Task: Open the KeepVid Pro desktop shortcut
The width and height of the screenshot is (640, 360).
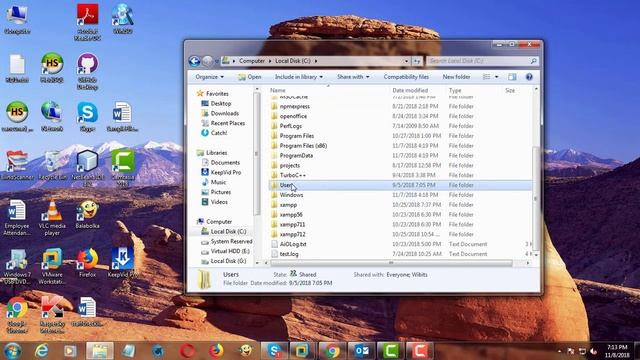Action: tap(122, 262)
